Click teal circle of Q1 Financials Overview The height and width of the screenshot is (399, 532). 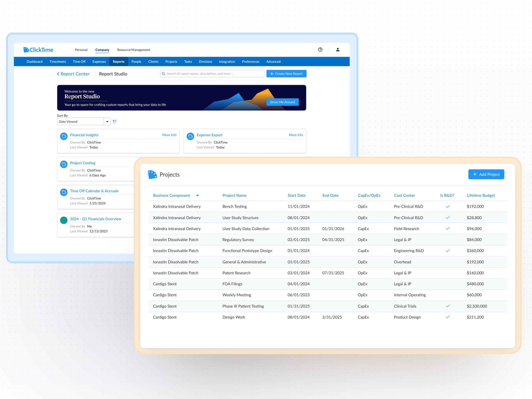pyautogui.click(x=64, y=220)
